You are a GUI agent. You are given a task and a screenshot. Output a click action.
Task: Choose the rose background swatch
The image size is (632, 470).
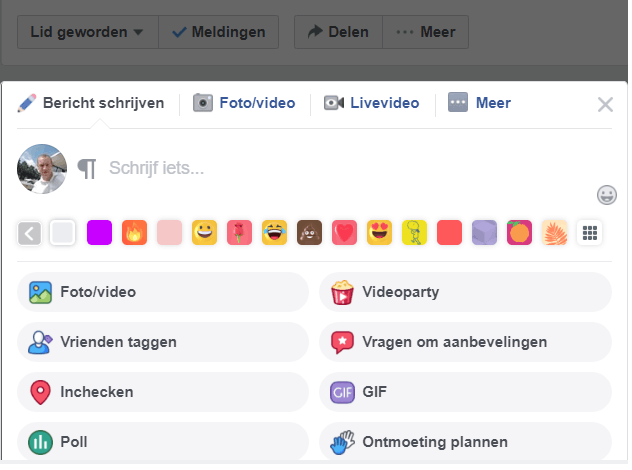click(239, 233)
